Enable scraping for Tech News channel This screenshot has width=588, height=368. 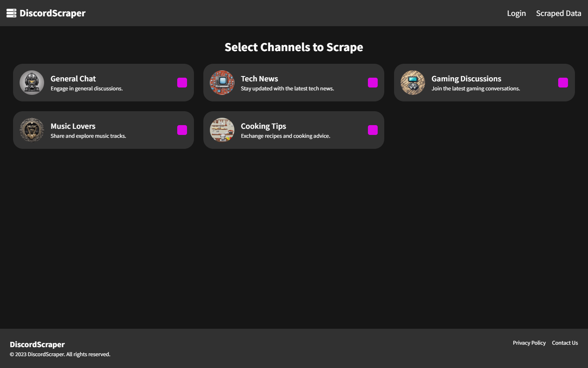(x=372, y=82)
